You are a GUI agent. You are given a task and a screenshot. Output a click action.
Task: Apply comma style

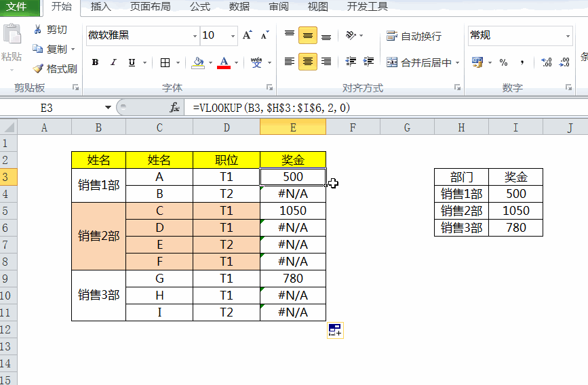coord(522,62)
